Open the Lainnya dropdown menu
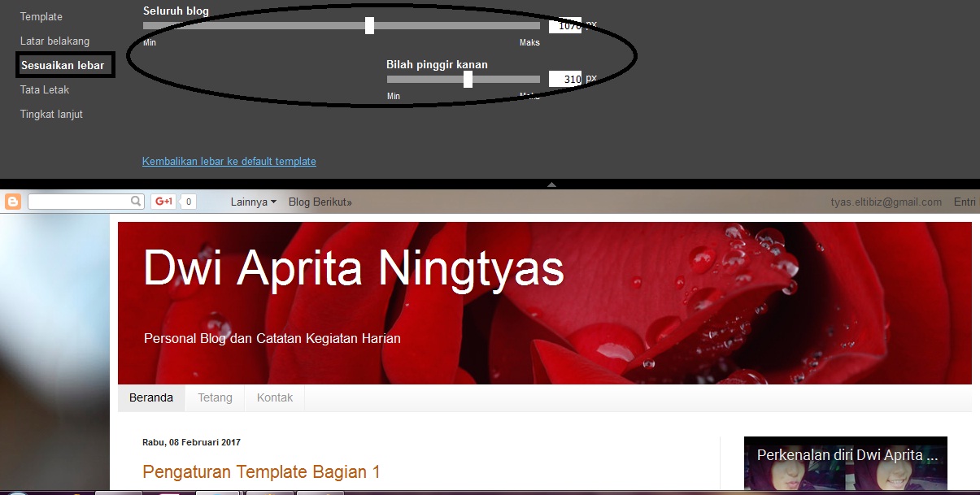 coord(252,201)
